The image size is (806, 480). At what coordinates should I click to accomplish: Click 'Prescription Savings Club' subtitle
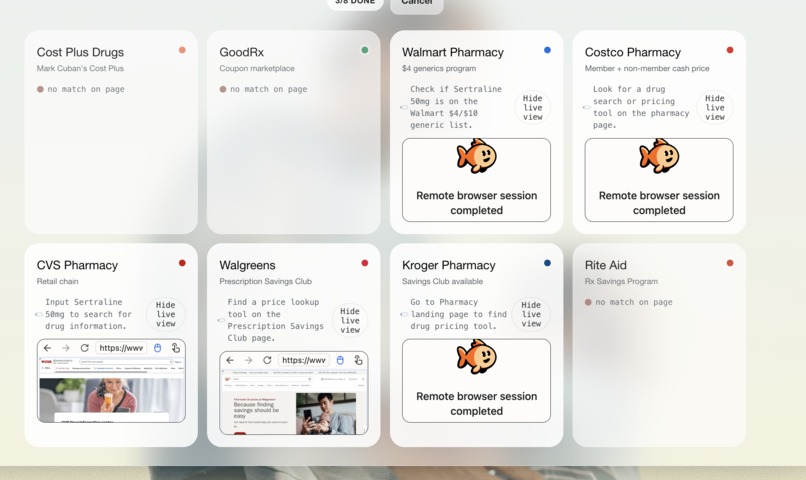pos(265,281)
